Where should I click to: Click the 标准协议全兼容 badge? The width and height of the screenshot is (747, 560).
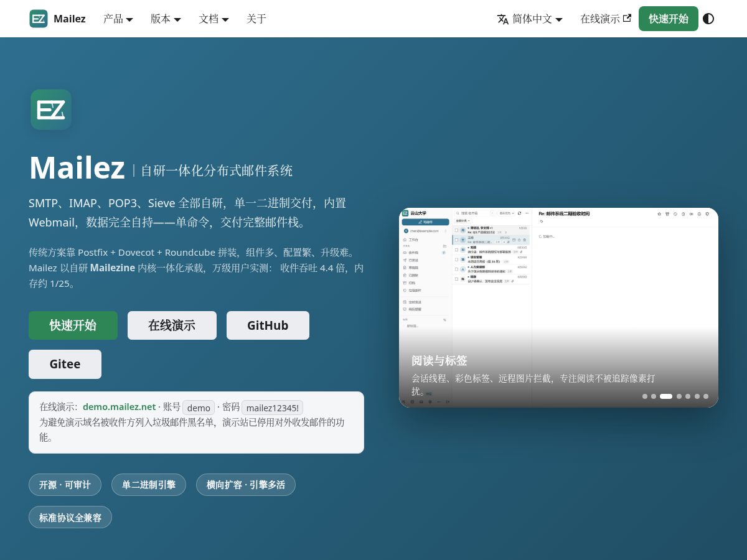click(x=70, y=517)
